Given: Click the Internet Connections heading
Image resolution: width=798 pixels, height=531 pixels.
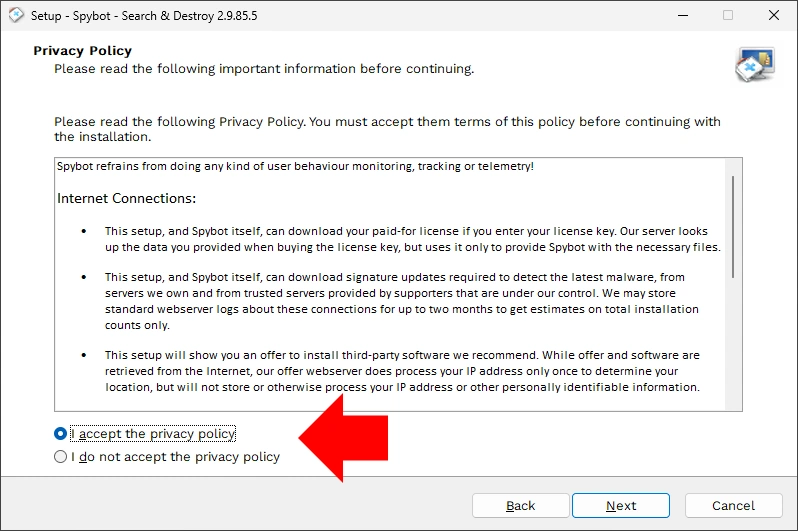Looking at the screenshot, I should [126, 198].
